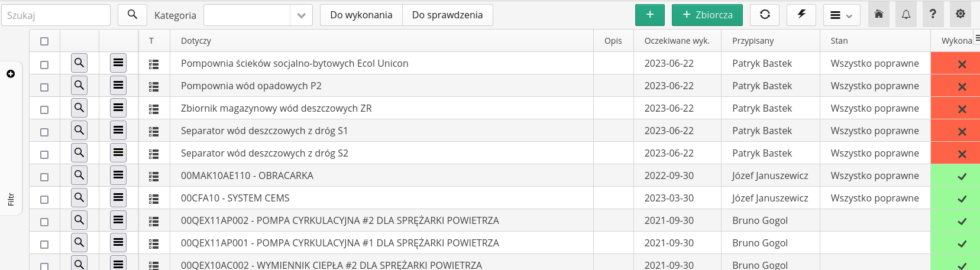Go to home via house icon
Image resolution: width=980 pixels, height=270 pixels.
(879, 15)
